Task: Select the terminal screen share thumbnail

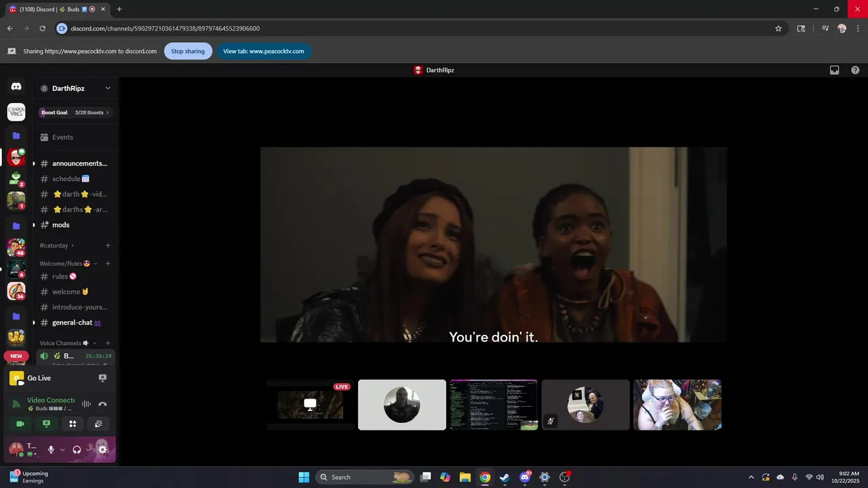Action: pos(494,405)
